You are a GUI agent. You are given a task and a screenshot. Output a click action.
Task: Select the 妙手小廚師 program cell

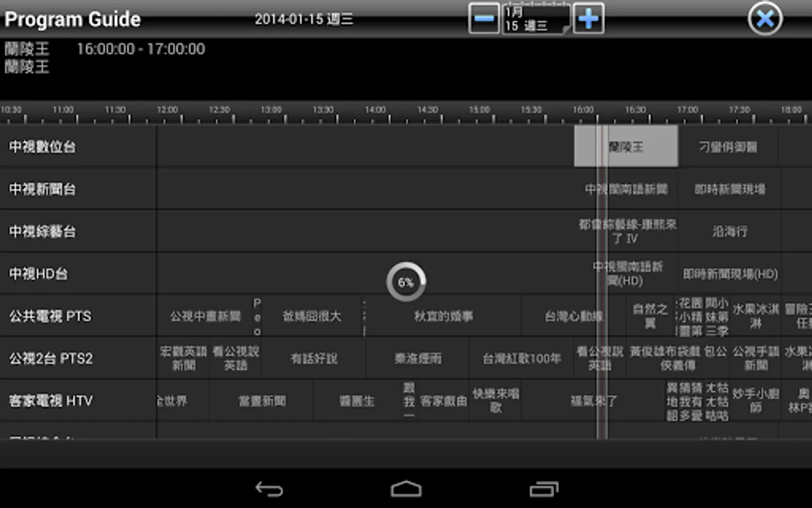756,401
